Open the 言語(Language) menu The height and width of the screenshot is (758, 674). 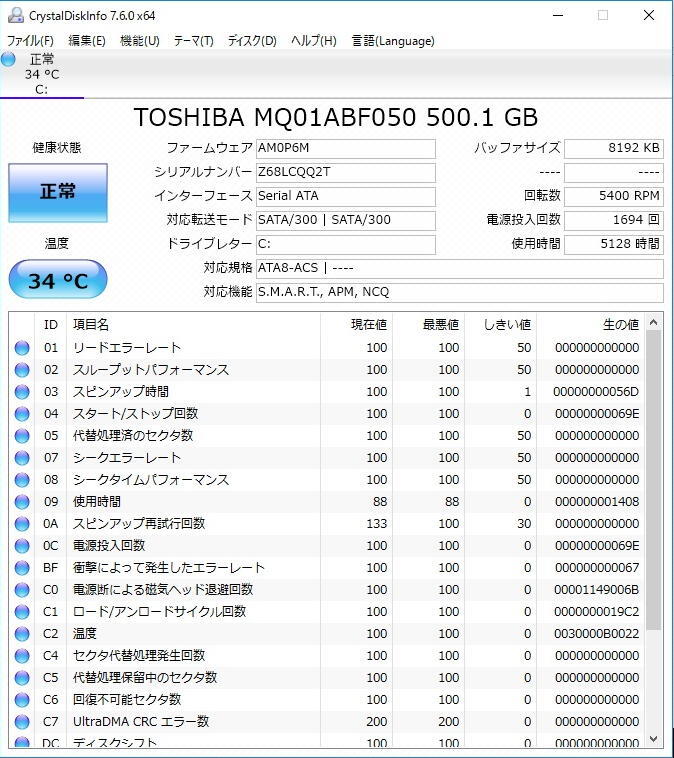pos(393,41)
